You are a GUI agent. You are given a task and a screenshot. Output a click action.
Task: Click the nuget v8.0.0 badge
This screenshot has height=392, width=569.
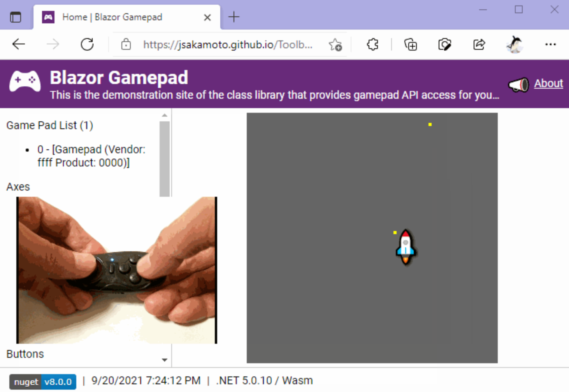pyautogui.click(x=43, y=382)
